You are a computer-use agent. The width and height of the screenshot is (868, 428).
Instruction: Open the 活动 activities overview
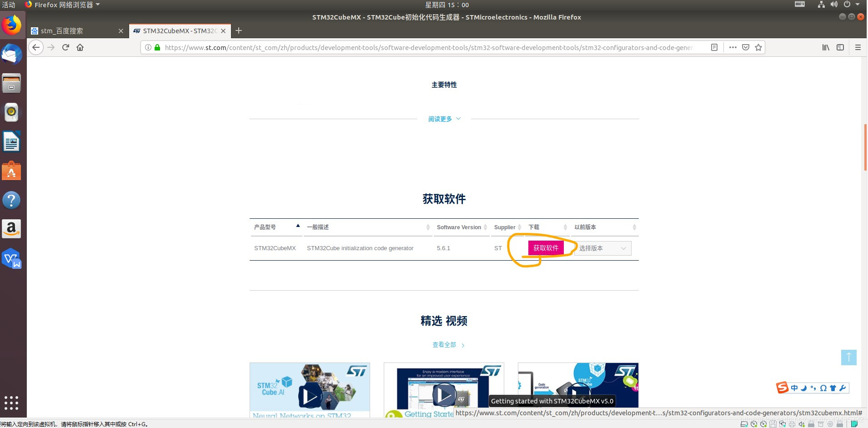pos(9,5)
